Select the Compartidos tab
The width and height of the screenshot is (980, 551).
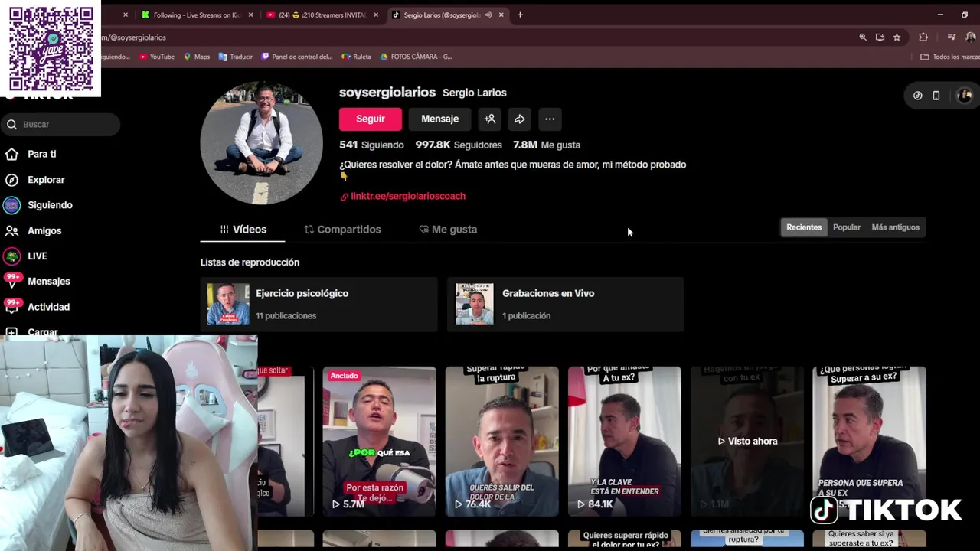click(342, 230)
